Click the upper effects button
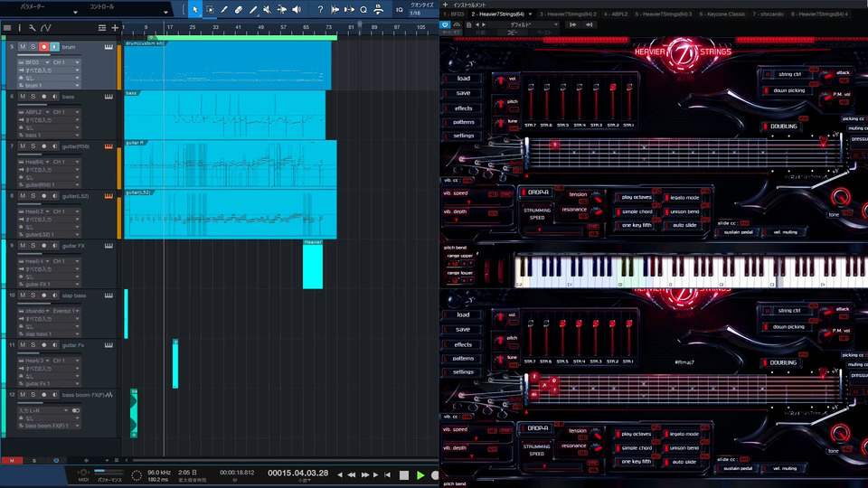 (x=463, y=108)
